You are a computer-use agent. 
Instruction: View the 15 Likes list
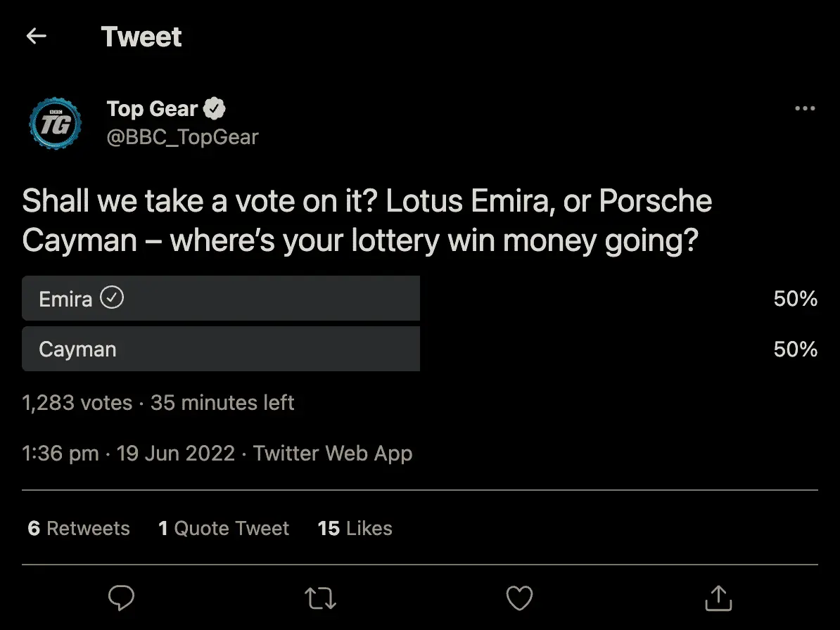click(x=355, y=529)
